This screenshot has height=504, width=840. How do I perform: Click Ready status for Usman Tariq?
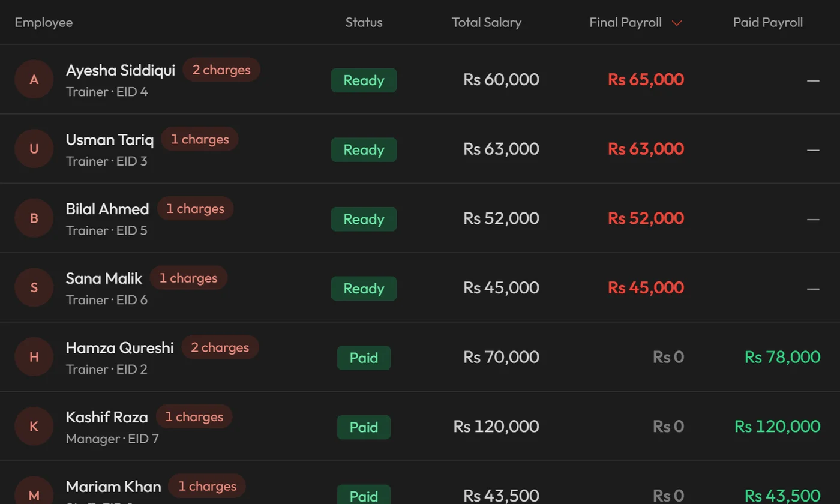[364, 150]
